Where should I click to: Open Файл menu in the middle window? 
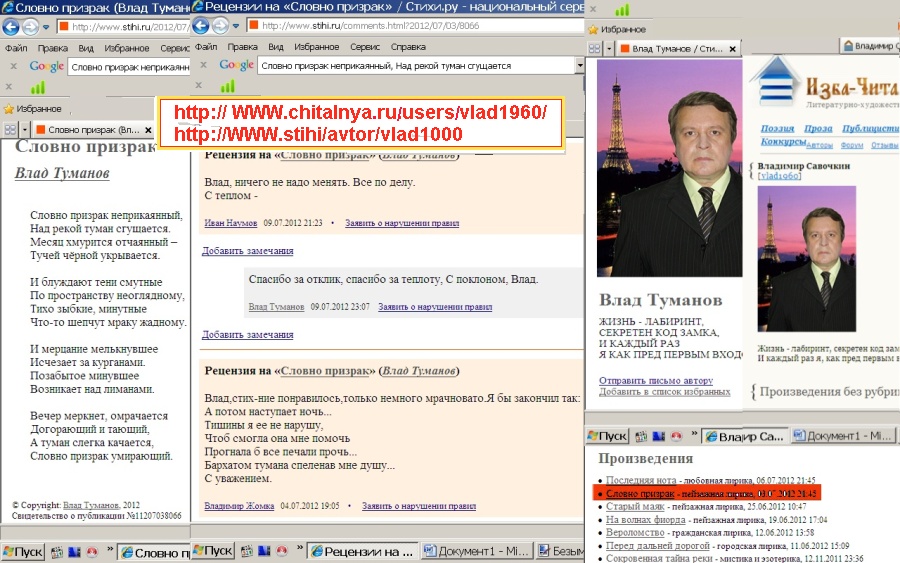click(x=206, y=46)
